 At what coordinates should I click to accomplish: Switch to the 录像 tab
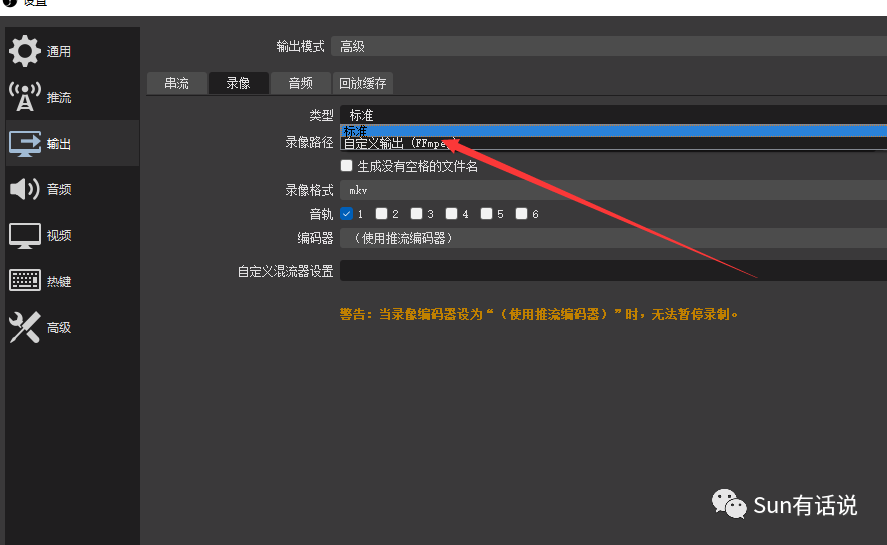238,83
